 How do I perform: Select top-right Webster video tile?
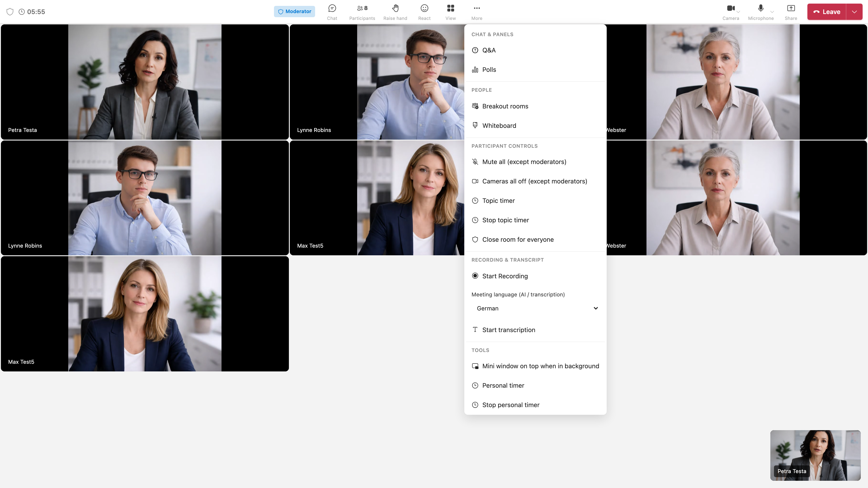(x=737, y=82)
